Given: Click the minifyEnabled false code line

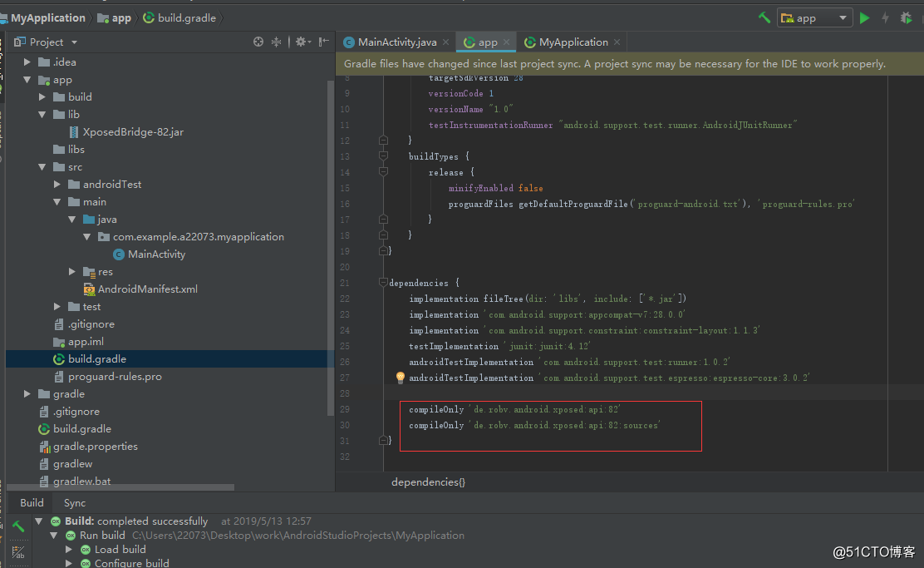Looking at the screenshot, I should click(x=495, y=188).
